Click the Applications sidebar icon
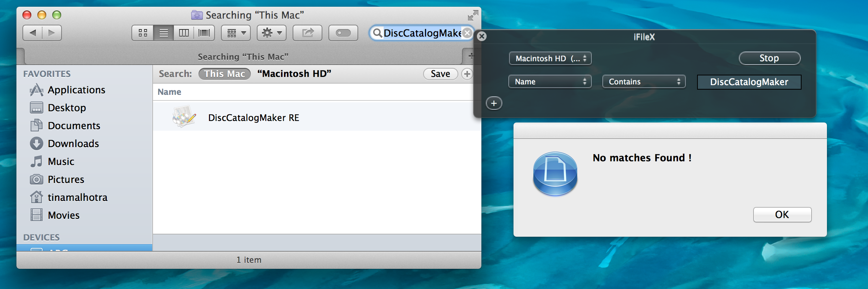868x289 pixels. point(37,90)
